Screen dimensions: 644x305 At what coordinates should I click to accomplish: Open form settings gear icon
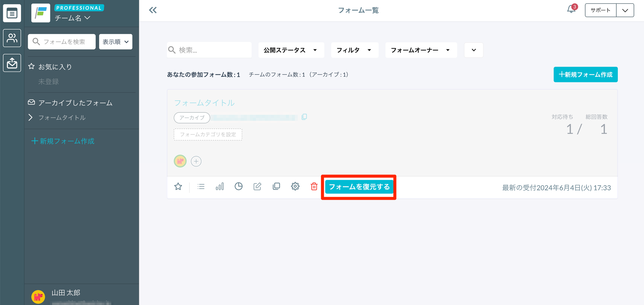click(295, 187)
